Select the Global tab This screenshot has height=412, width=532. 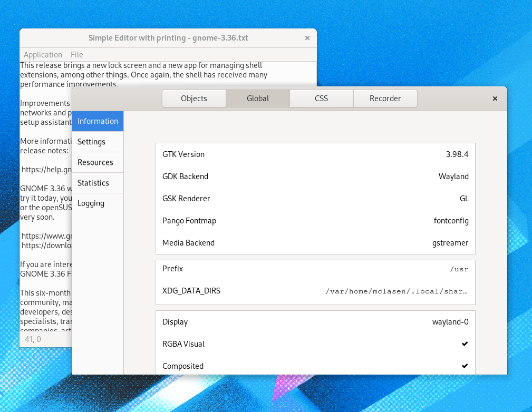click(x=257, y=99)
